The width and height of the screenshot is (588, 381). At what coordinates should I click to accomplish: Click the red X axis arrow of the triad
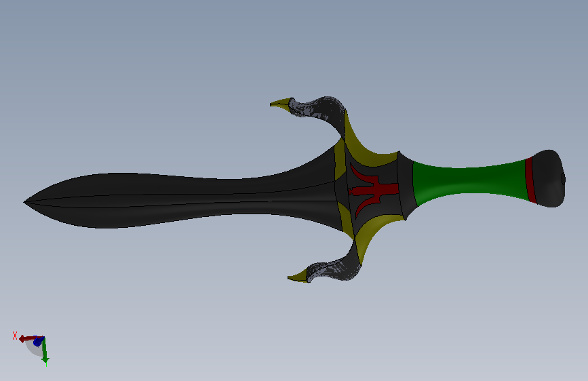pyautogui.click(x=26, y=339)
